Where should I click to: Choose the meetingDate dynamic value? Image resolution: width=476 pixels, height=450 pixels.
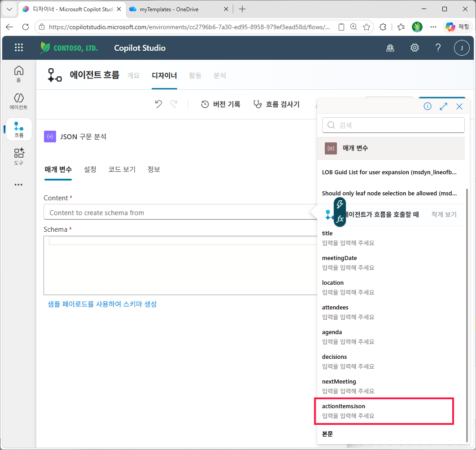pos(391,263)
